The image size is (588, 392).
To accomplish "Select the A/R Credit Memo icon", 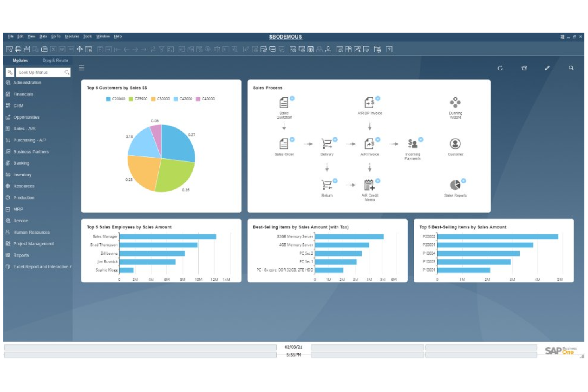I will [369, 184].
